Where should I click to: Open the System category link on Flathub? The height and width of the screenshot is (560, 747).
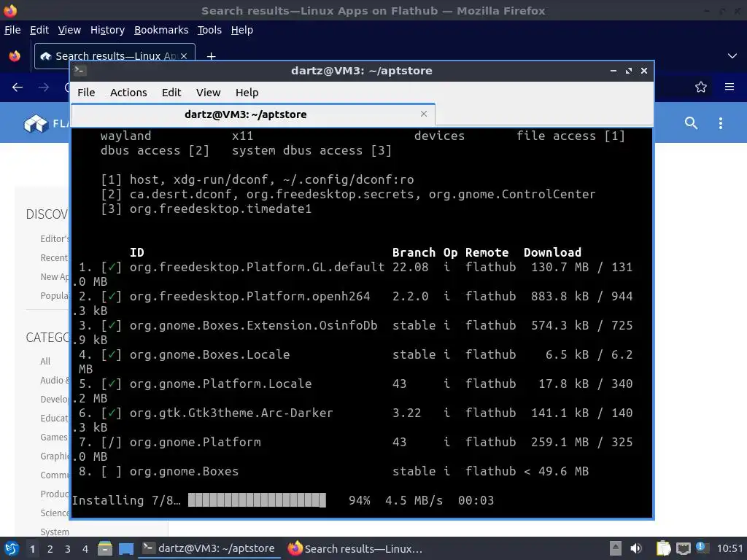coord(54,532)
